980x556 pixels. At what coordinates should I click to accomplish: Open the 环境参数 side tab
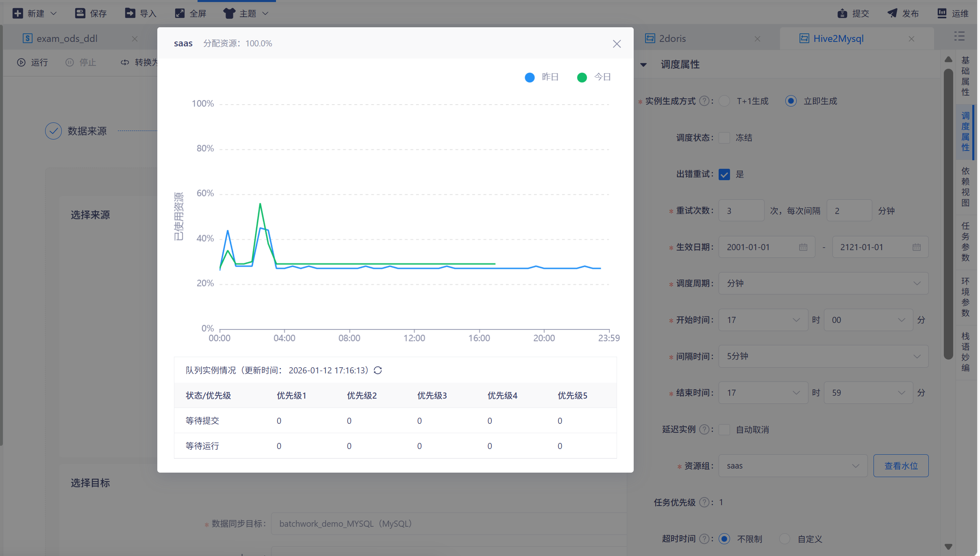click(965, 297)
